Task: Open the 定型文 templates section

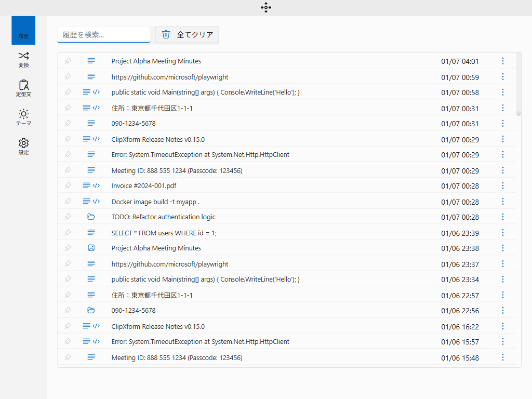Action: coord(23,88)
